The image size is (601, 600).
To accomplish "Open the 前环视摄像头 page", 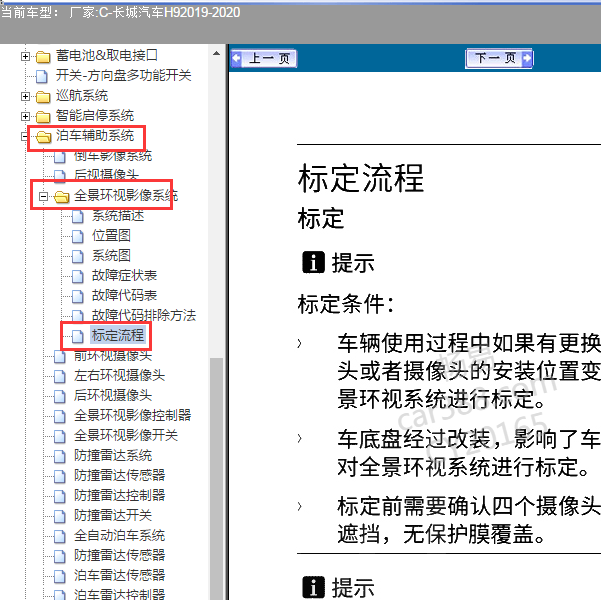I will [x=113, y=355].
